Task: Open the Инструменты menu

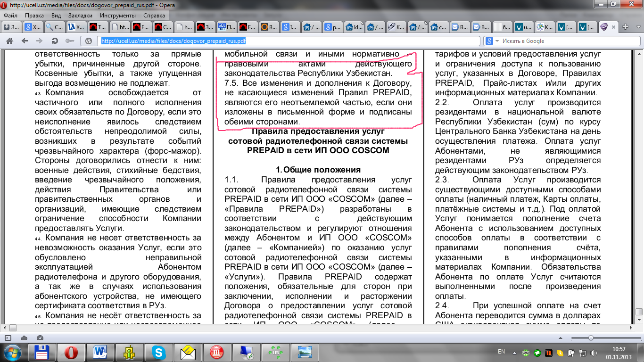Action: (x=114, y=15)
